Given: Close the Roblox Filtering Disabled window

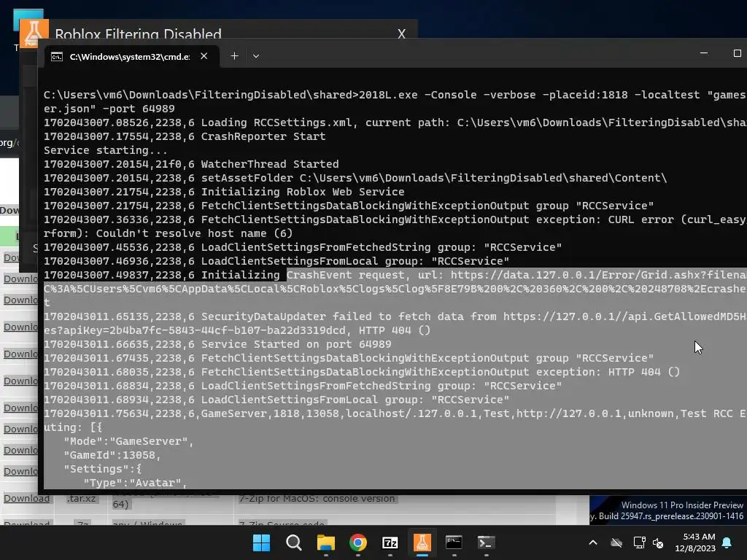Looking at the screenshot, I should coord(402,34).
